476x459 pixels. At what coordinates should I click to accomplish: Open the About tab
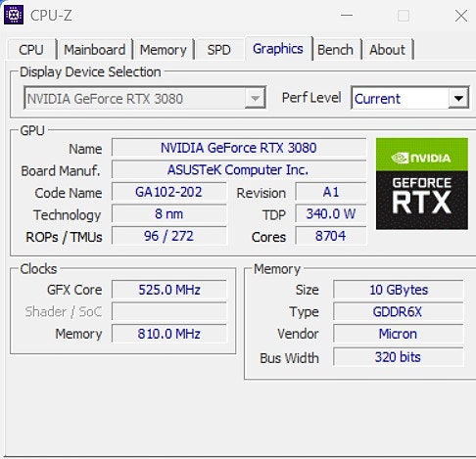point(388,50)
